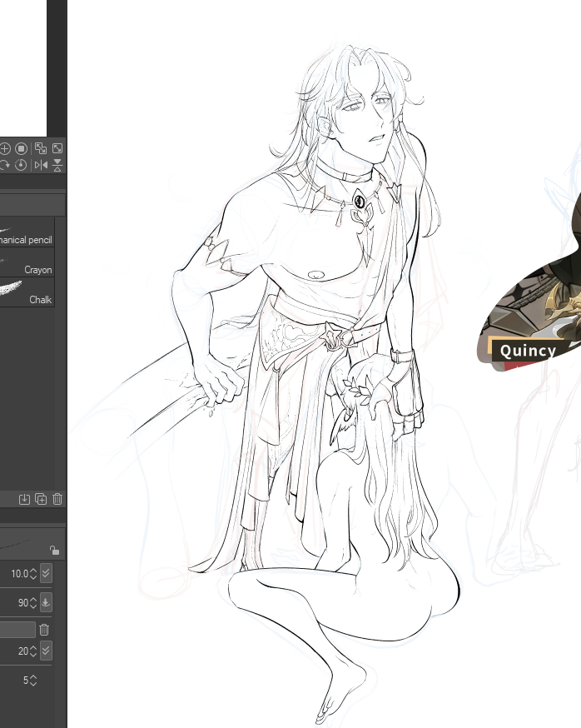The image size is (581, 728).
Task: Toggle the sub tool lock icon
Action: tap(54, 550)
